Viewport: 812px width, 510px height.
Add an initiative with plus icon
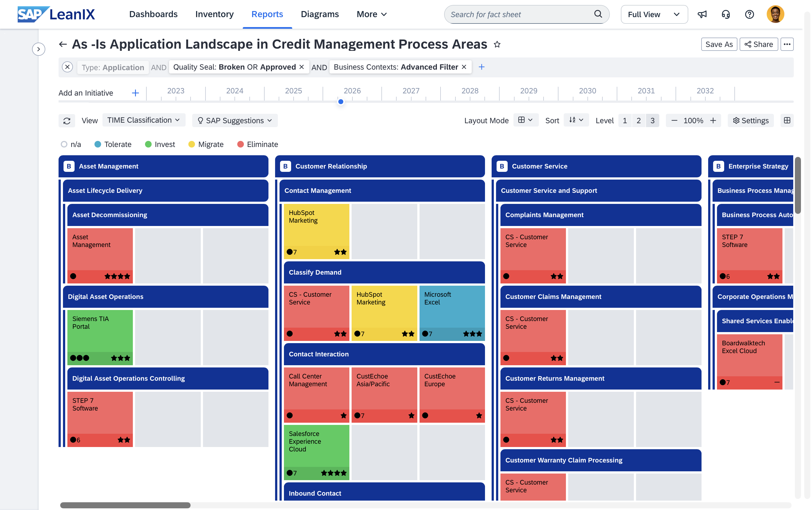point(135,93)
